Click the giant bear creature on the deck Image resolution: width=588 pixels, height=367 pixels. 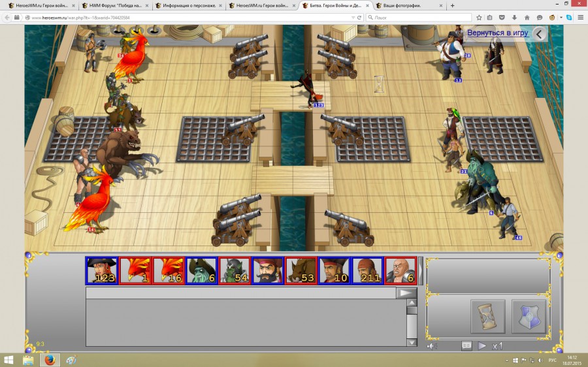125,155
